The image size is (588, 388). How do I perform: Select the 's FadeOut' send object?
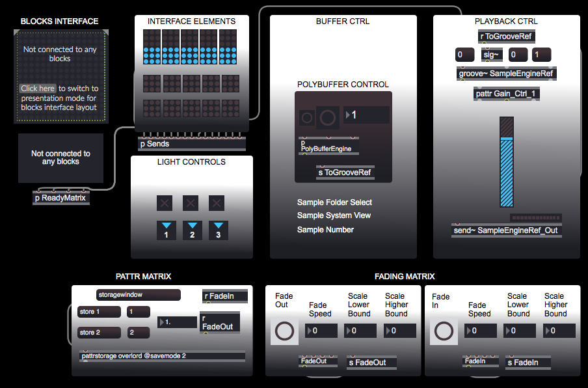371,363
